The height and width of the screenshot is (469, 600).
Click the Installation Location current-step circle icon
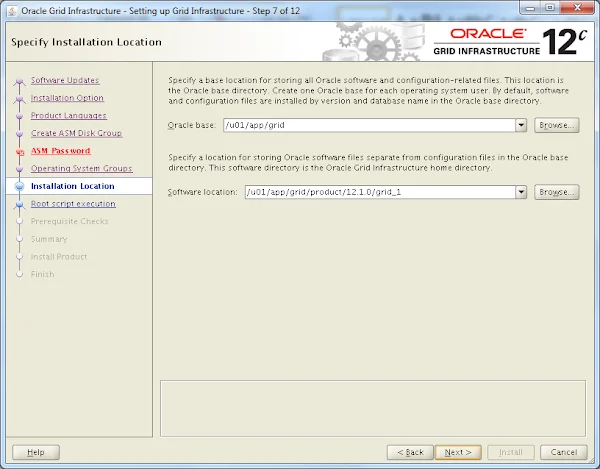20,186
